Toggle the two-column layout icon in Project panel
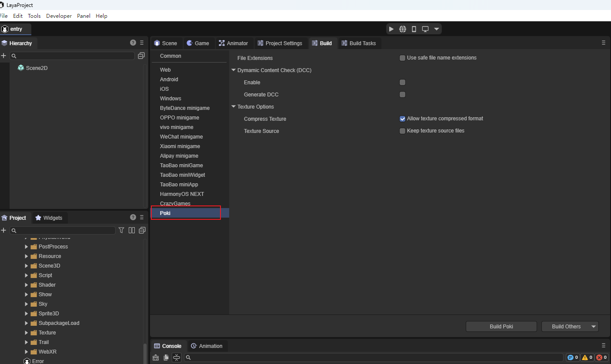The height and width of the screenshot is (364, 611). tap(132, 230)
